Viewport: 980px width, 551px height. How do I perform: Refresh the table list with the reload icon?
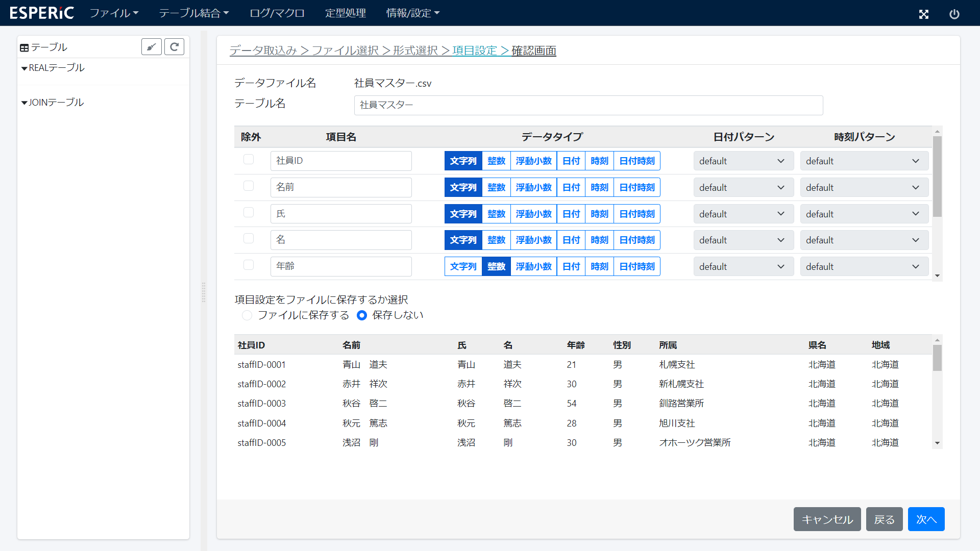pos(174,46)
